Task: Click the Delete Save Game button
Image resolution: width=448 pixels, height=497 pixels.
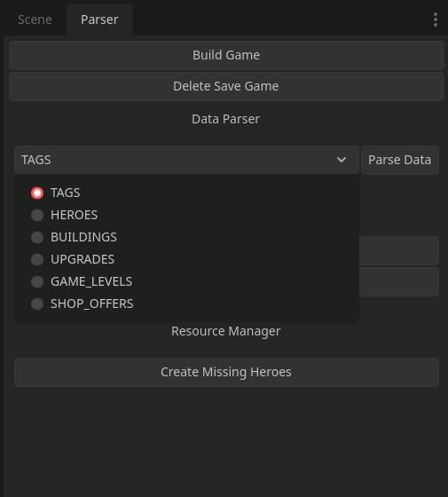Action: (226, 86)
